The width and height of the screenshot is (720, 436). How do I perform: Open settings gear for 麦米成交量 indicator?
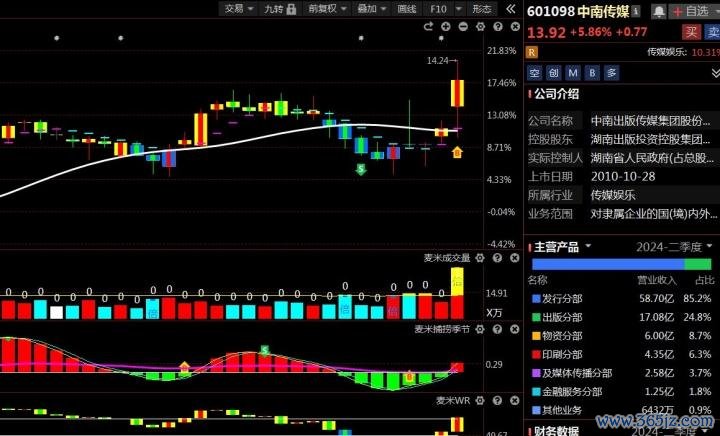pyautogui.click(x=480, y=258)
